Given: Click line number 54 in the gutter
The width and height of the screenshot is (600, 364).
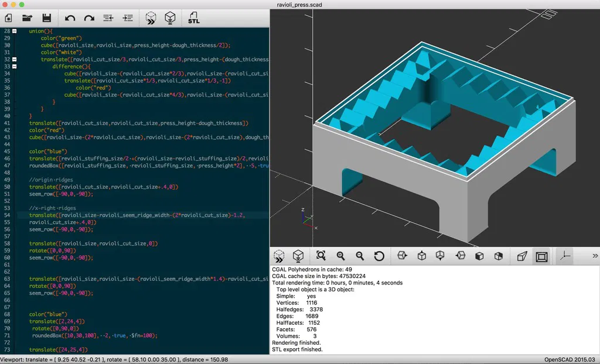Looking at the screenshot, I should click(x=7, y=215).
